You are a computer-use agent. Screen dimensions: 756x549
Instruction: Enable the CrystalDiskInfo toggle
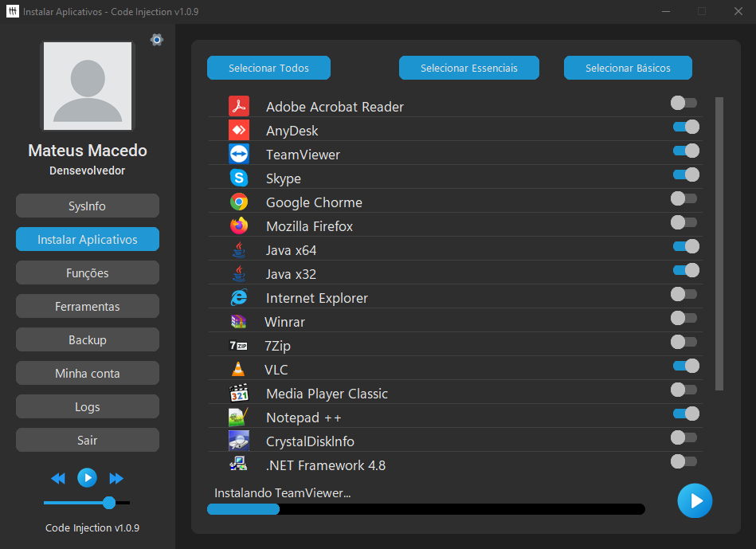(x=684, y=437)
